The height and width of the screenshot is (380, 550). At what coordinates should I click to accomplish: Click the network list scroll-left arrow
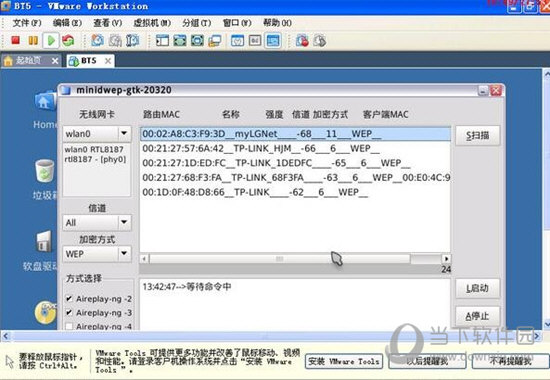click(x=144, y=259)
